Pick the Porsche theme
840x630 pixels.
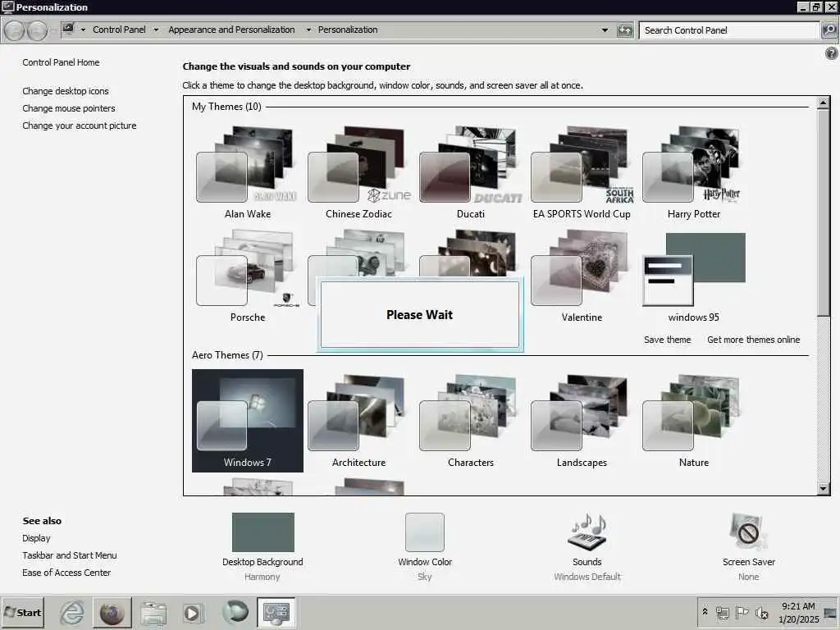coord(248,276)
